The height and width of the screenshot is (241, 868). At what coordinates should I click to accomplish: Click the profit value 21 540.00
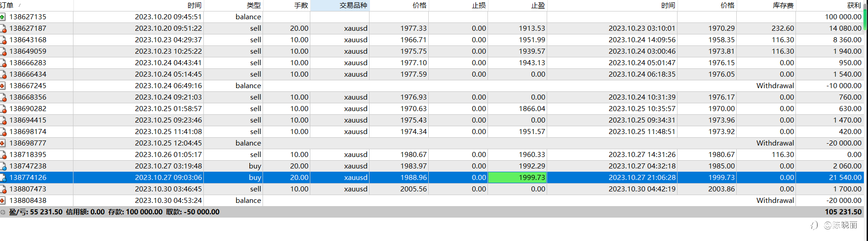(x=845, y=178)
